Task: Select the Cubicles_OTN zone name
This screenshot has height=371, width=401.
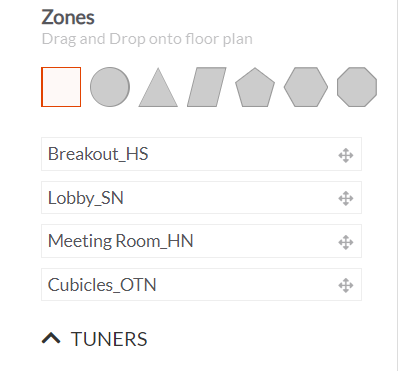Action: pos(102,285)
